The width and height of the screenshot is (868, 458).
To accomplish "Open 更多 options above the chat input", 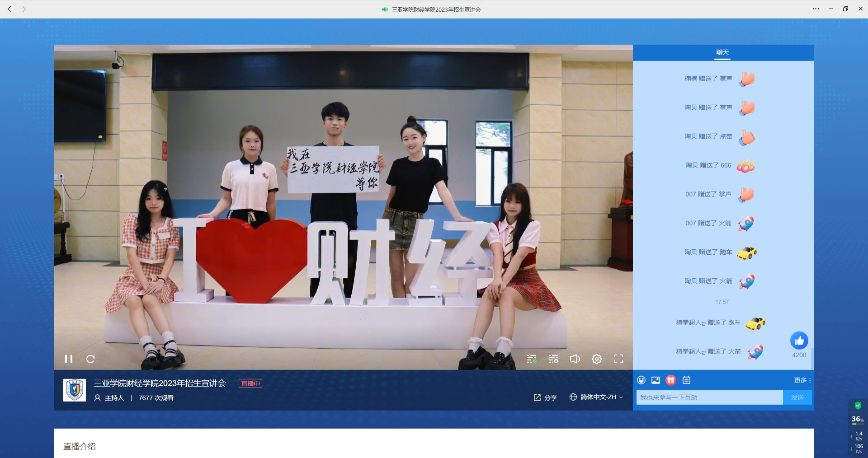I will click(800, 380).
